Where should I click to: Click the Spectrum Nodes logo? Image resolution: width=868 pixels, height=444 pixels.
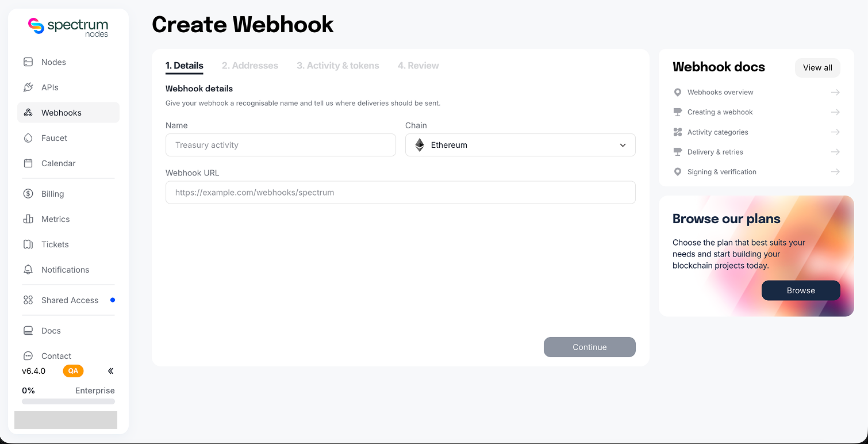(68, 27)
